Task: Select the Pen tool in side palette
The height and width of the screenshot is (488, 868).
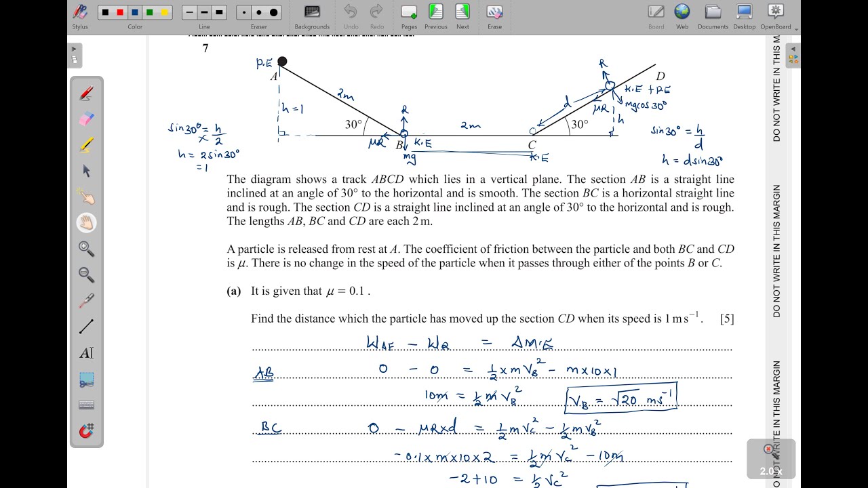Action: click(86, 94)
